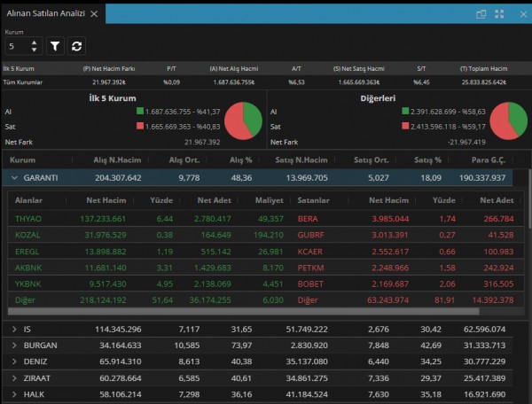Refresh data with the reload icon

[x=76, y=46]
